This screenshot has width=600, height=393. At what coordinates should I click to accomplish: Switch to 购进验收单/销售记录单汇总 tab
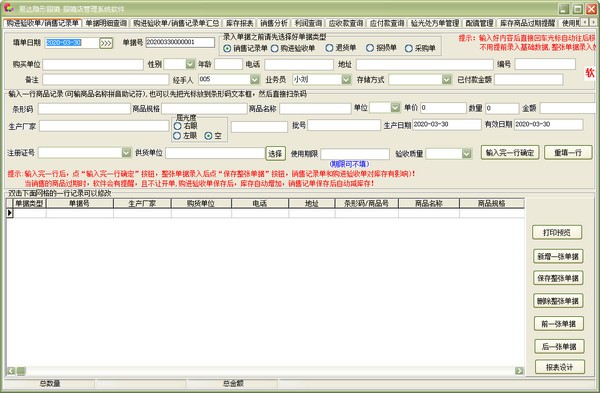tap(176, 23)
